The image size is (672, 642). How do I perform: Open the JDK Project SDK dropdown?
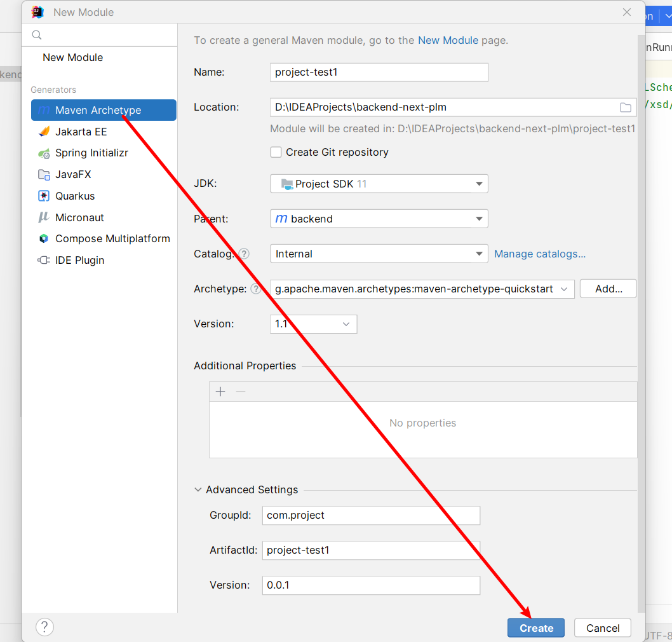[379, 184]
